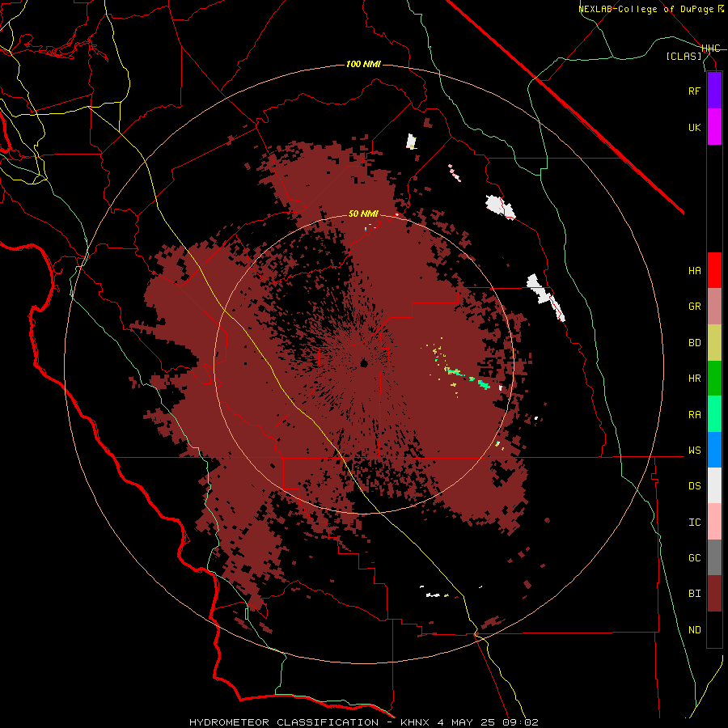
Task: Click the WS legend label
Action: pos(694,451)
